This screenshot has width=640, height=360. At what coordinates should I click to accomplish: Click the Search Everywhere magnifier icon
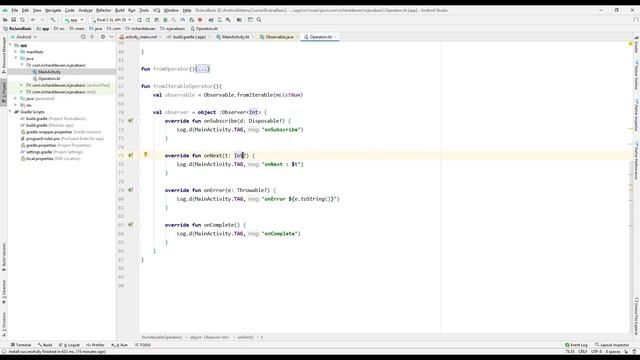(x=259, y=20)
